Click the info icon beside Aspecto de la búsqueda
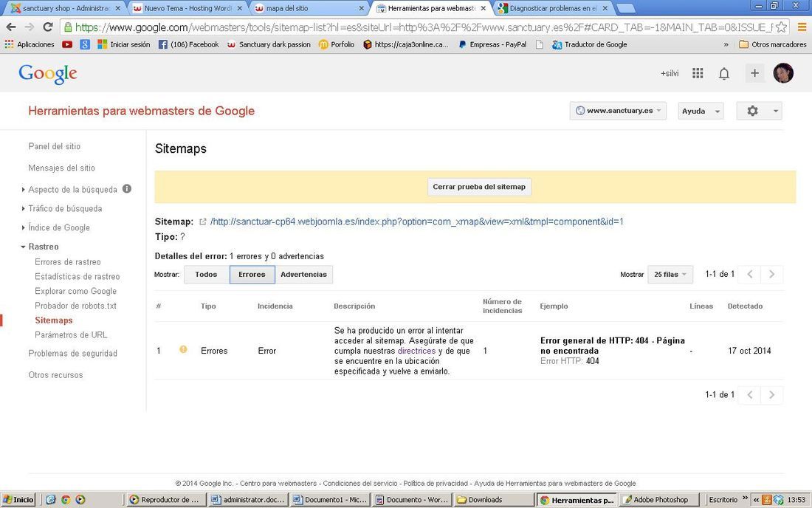 point(127,189)
